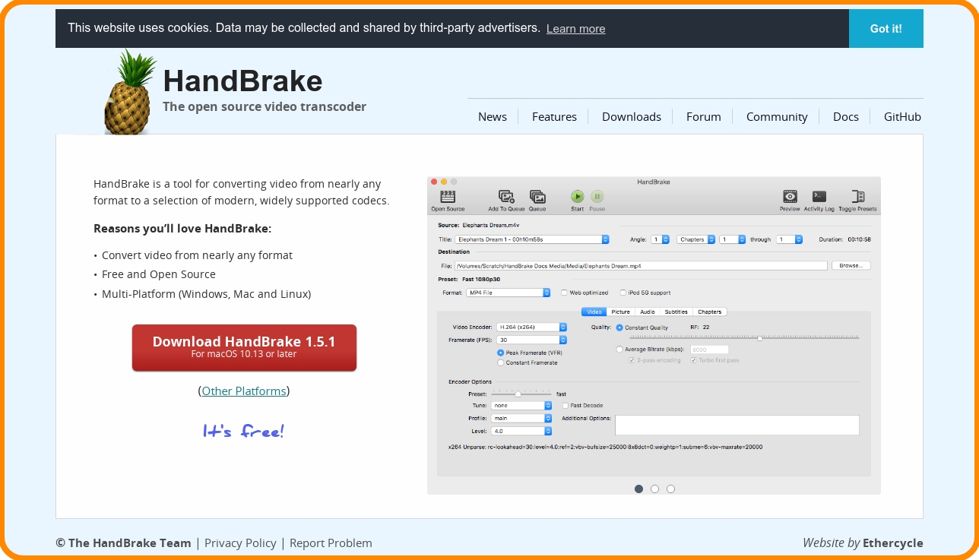Click the encoder Preset speed slider

click(x=521, y=394)
